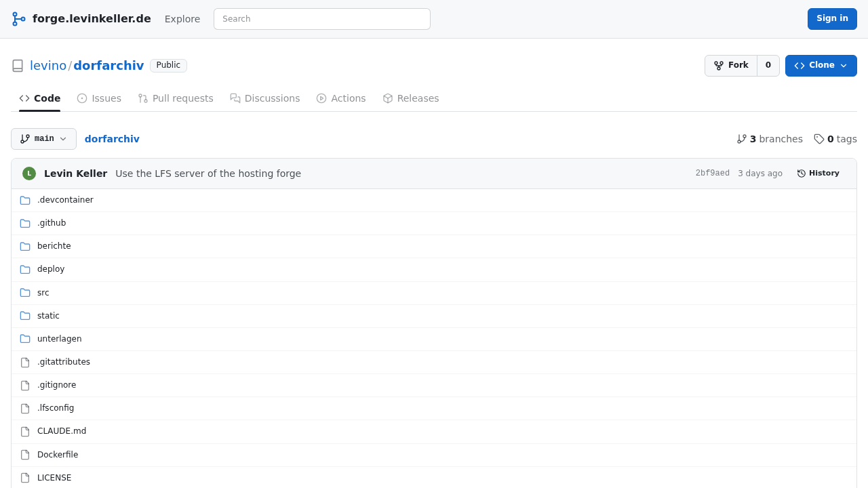
Task: Click the Sign in button
Action: (x=832, y=19)
